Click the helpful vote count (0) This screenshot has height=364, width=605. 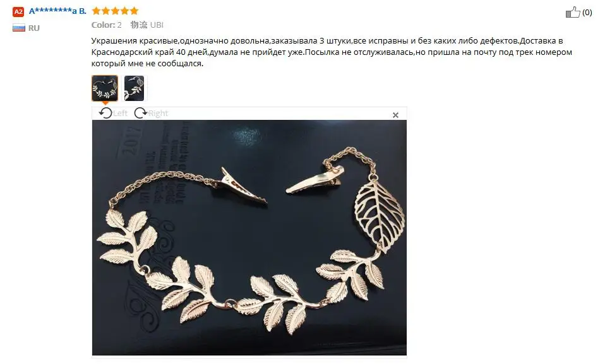click(587, 13)
